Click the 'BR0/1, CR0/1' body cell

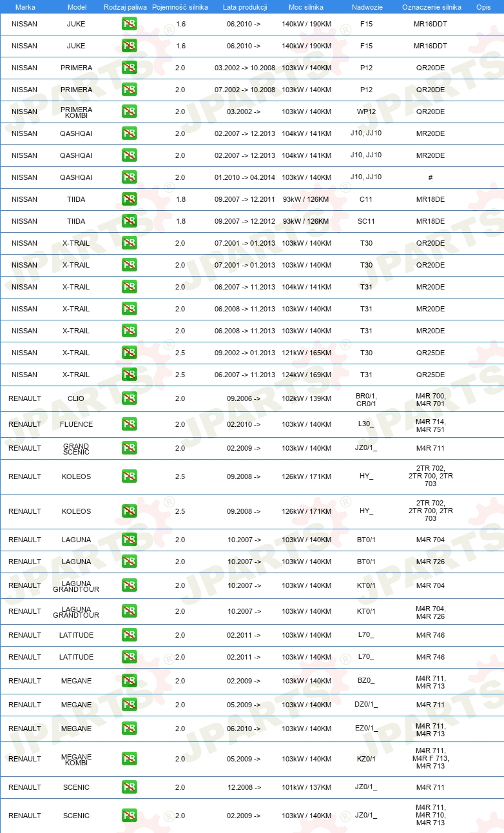(x=366, y=399)
